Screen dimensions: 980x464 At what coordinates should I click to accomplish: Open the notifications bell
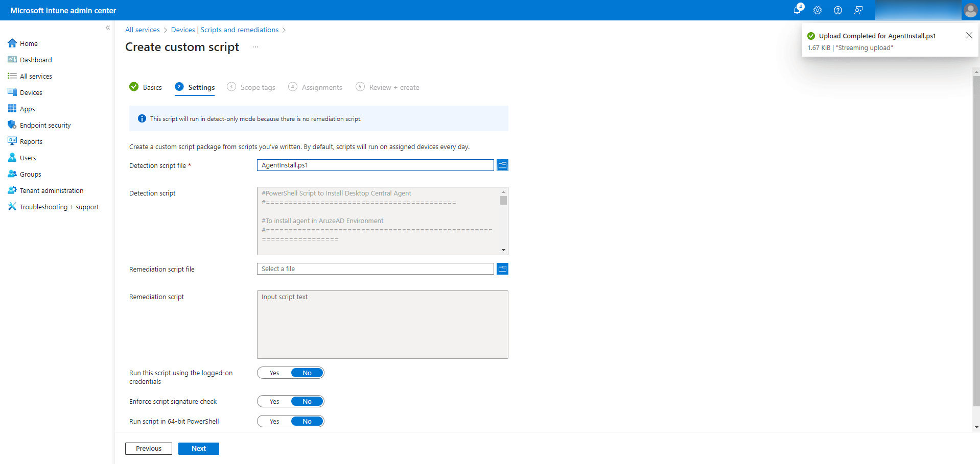point(797,10)
